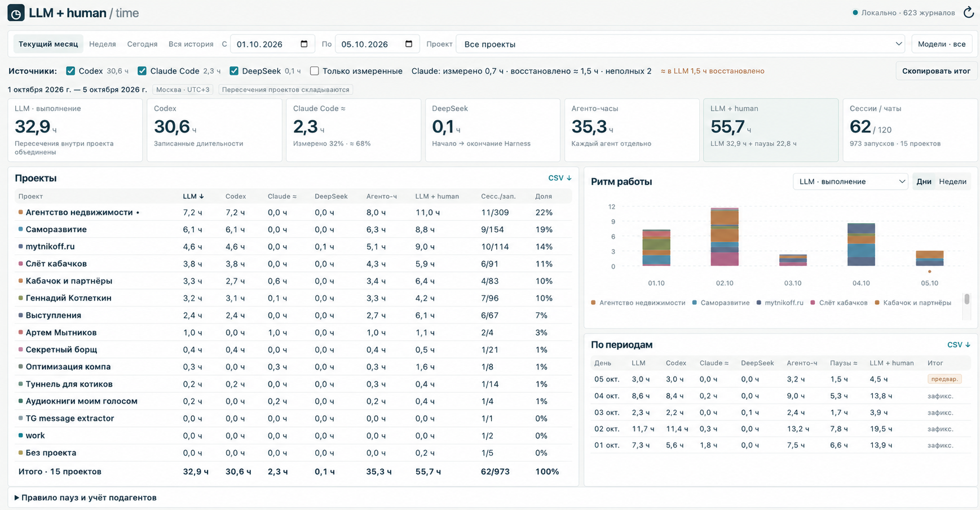Click the Москва · UTC+3 timezone tag
The width and height of the screenshot is (980, 510).
coord(184,90)
